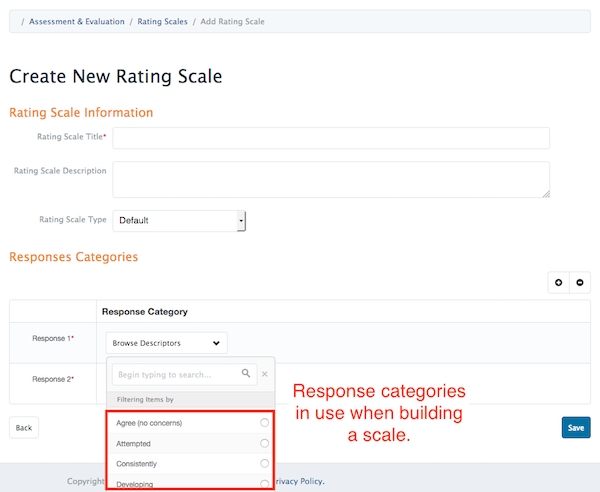Click the Back button
The image size is (600, 492).
pyautogui.click(x=24, y=427)
